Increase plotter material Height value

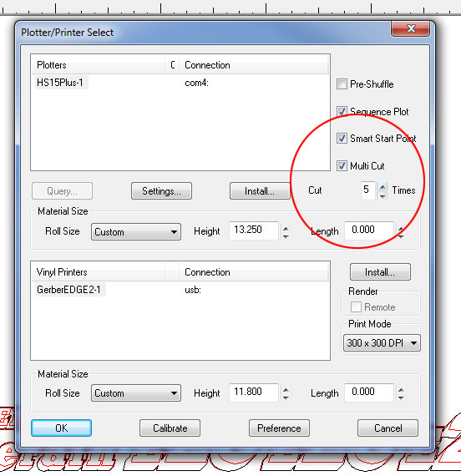286,229
